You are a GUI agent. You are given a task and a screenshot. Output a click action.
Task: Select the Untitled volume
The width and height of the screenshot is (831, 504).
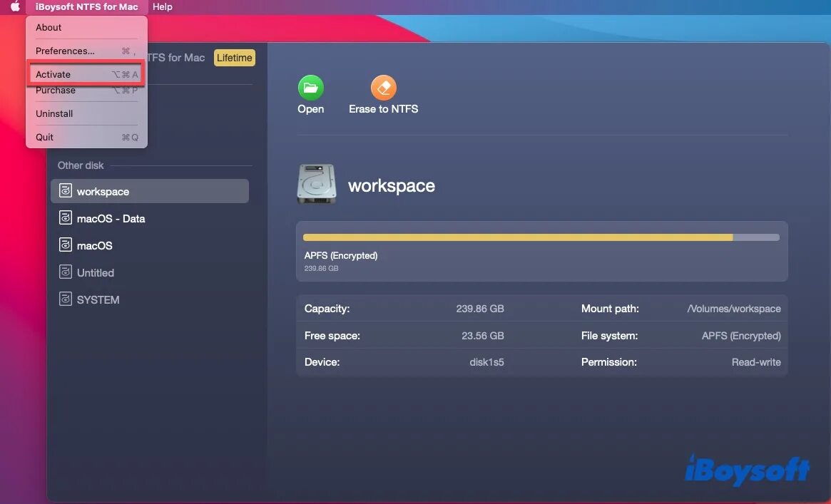pos(150,272)
